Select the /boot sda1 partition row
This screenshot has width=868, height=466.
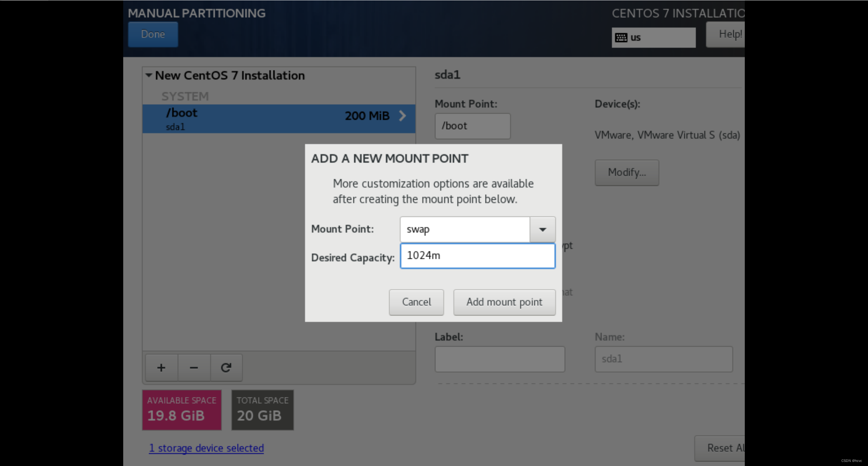(x=279, y=119)
